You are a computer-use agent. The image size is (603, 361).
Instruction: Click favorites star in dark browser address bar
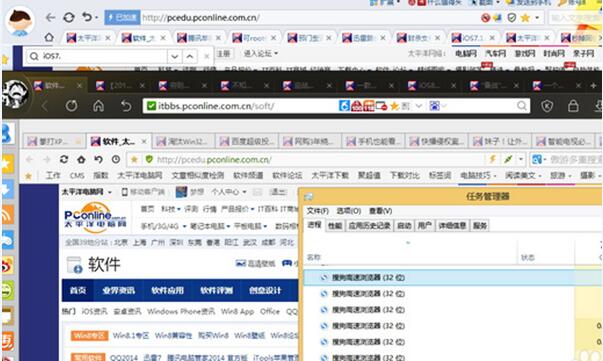pyautogui.click(x=394, y=106)
